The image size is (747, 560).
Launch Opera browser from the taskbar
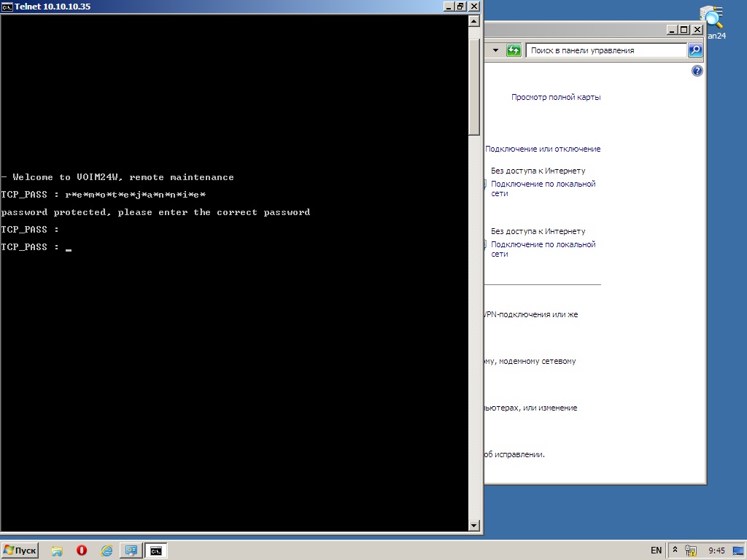coord(82,551)
